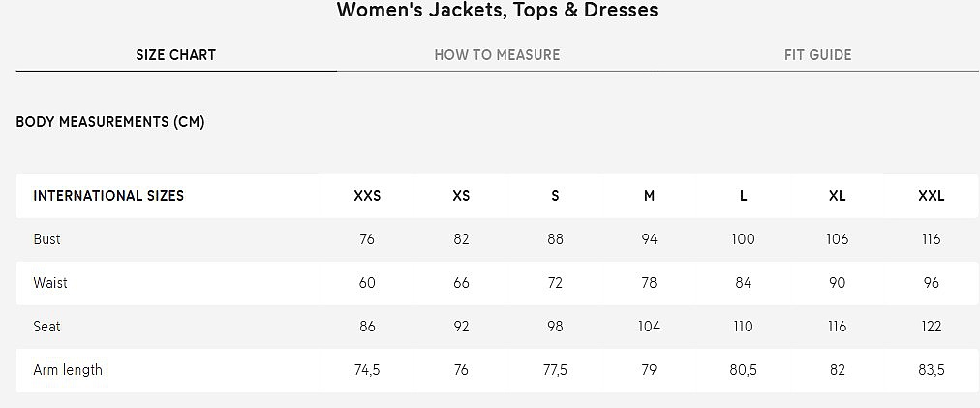Click the BODY MEASUREMENTS (CM) heading

tap(110, 122)
